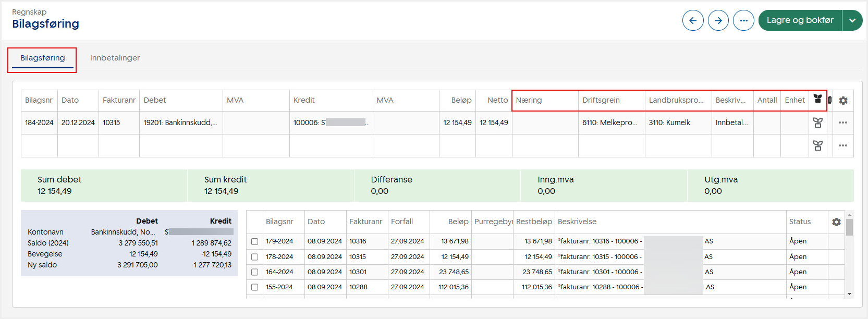Check the box for voucher 155-2024
868x319 pixels.
click(x=254, y=287)
